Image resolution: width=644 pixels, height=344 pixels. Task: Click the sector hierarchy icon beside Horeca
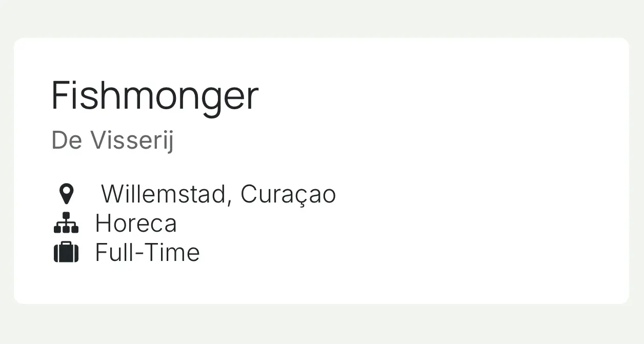pyautogui.click(x=66, y=223)
